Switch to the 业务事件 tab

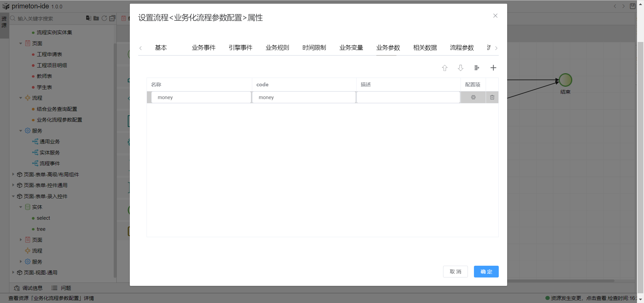(204, 48)
